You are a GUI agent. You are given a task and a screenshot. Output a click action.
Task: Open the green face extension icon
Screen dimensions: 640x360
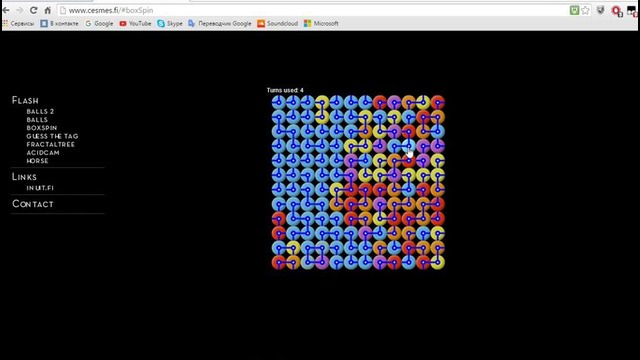pyautogui.click(x=574, y=11)
